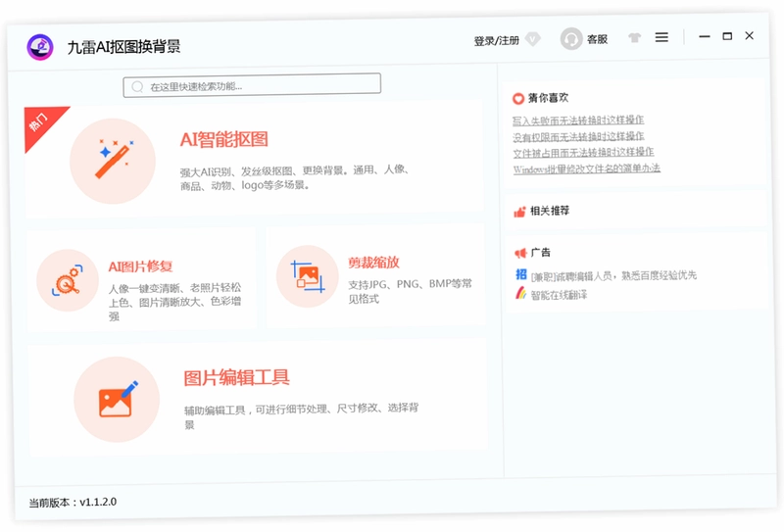Open the AI图片修复 gear icon
784x532 pixels.
coord(68,280)
